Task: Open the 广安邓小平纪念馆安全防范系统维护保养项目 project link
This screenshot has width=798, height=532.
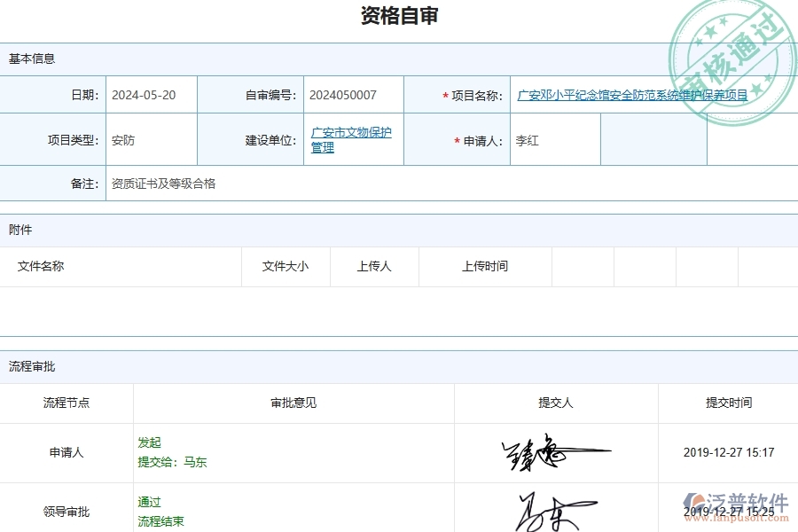Action: [632, 96]
